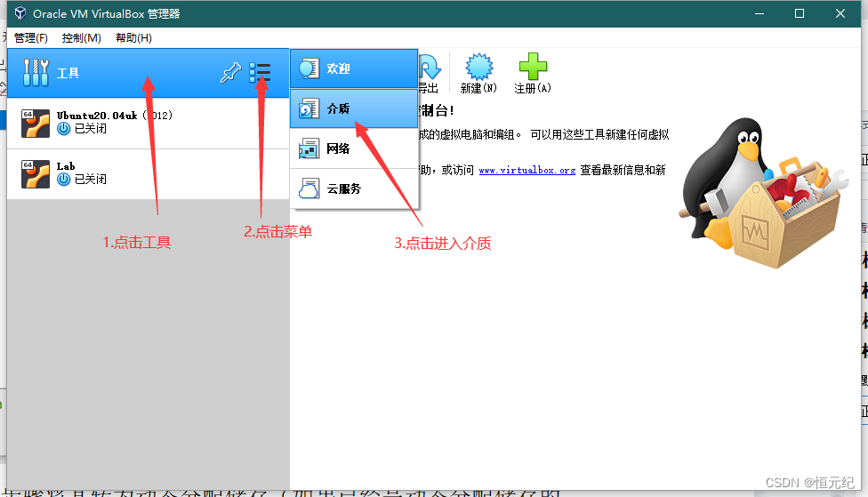
Task: Click the 已关闭 status text under Ubuntu20.04uk
Action: [x=90, y=128]
